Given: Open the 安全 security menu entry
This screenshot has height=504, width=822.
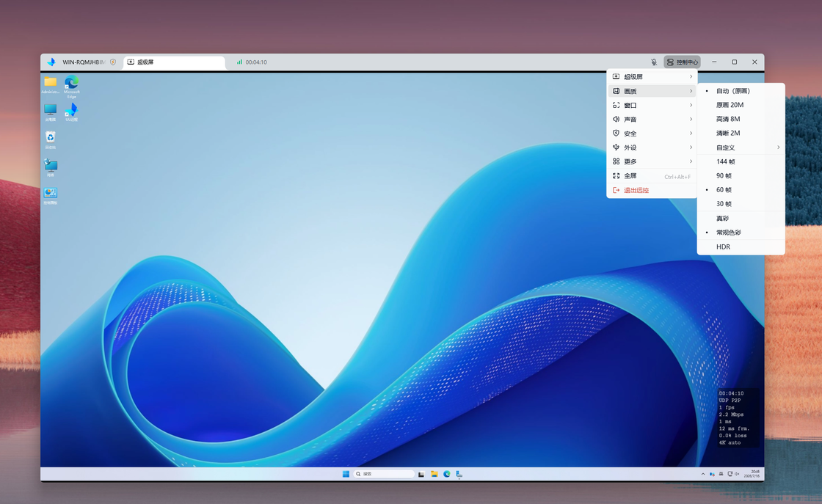Looking at the screenshot, I should tap(652, 133).
